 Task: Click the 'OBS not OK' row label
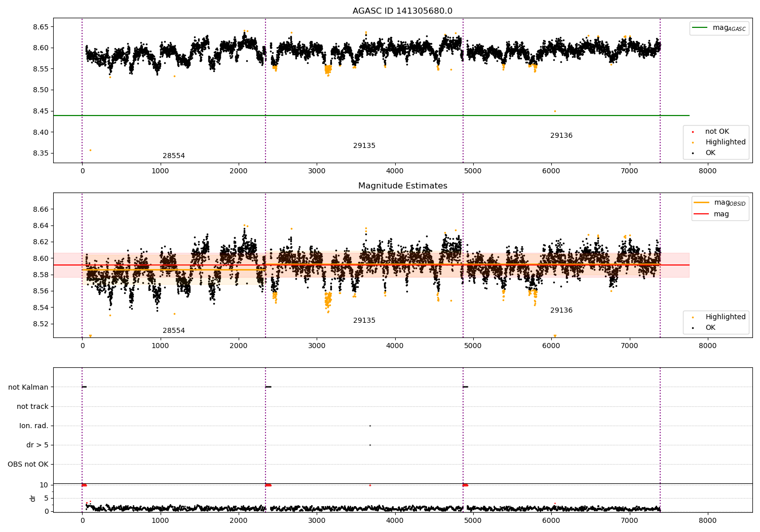pyautogui.click(x=28, y=464)
